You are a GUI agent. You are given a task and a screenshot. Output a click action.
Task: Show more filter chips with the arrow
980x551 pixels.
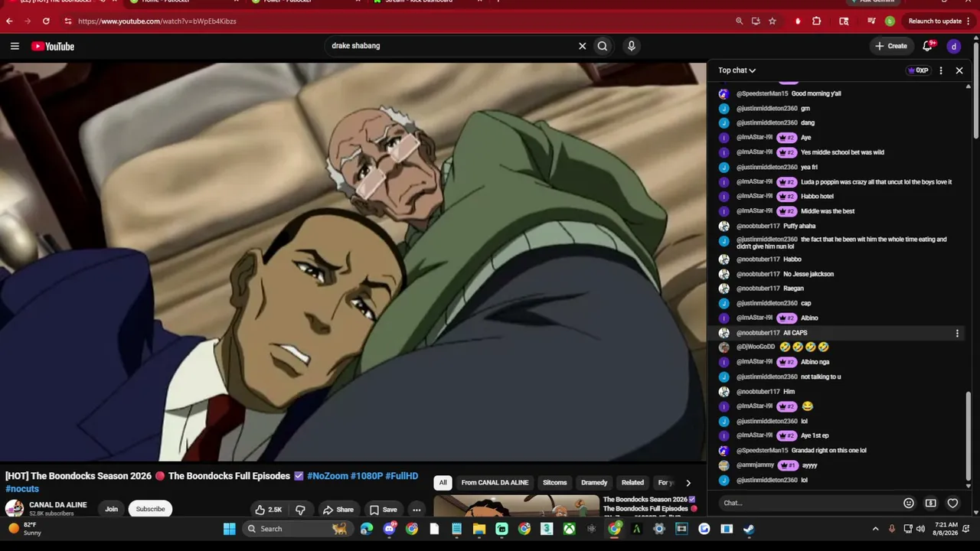pos(688,483)
